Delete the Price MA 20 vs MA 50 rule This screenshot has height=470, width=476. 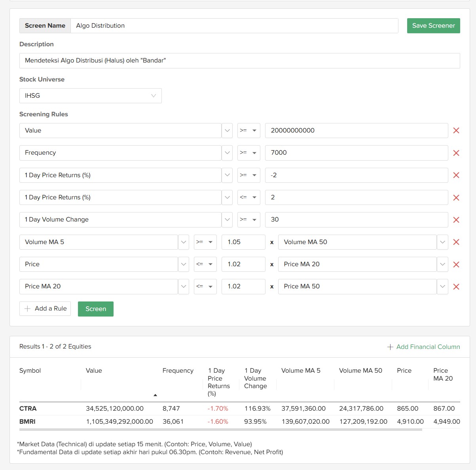point(456,287)
